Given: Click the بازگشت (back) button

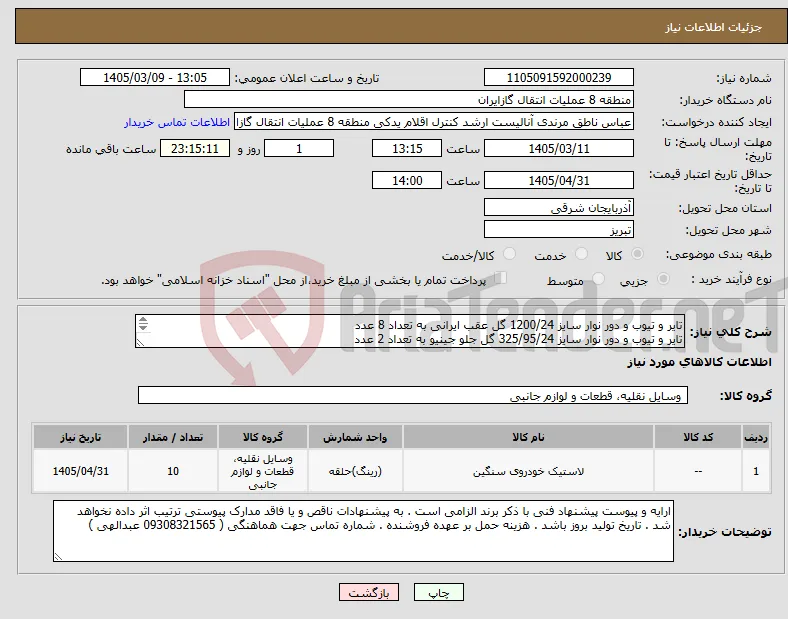Looking at the screenshot, I should 369,593.
